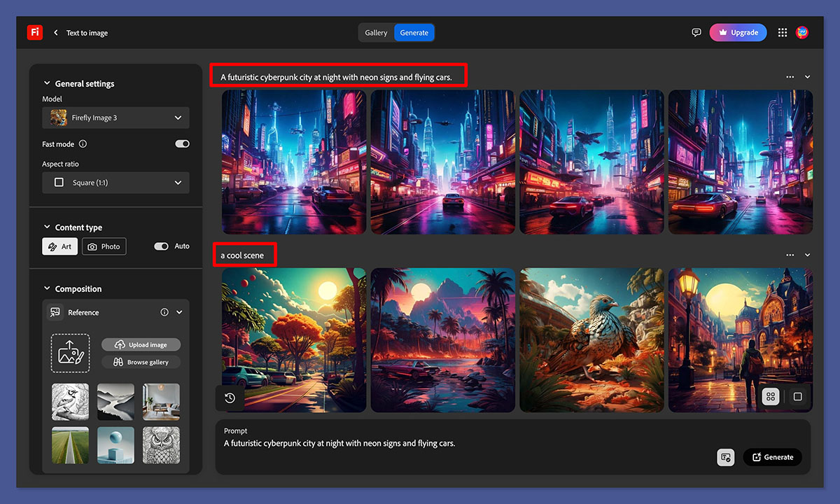Click the Upgrade button in the header
840x504 pixels.
pos(738,32)
